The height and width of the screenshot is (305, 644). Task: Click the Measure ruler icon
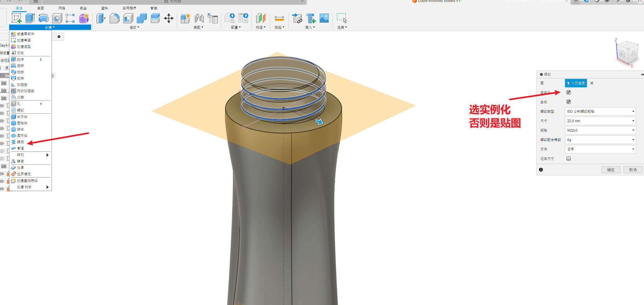tap(279, 18)
